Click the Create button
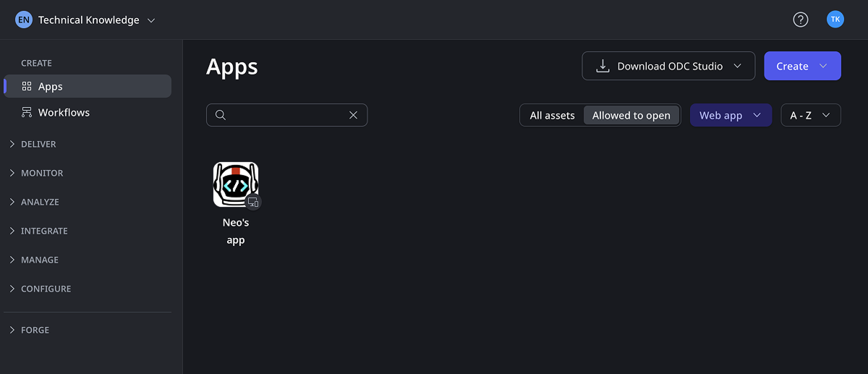The width and height of the screenshot is (868, 374). pyautogui.click(x=802, y=66)
